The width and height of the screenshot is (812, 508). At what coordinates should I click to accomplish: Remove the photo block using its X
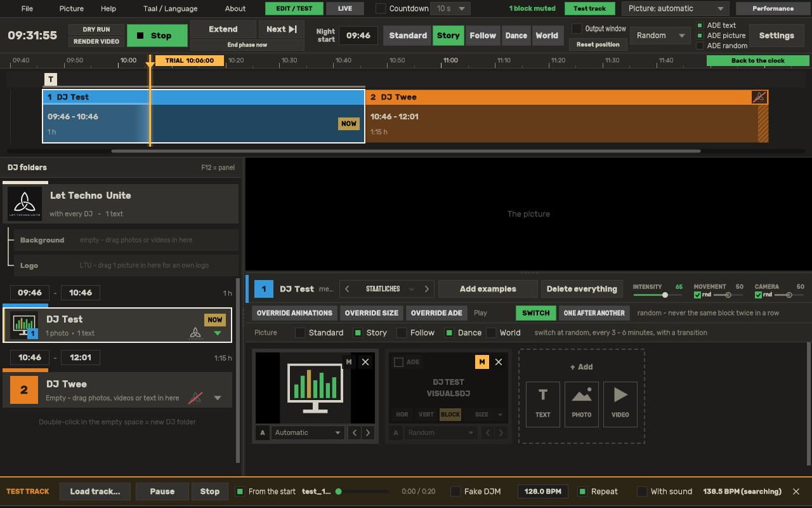pos(365,362)
